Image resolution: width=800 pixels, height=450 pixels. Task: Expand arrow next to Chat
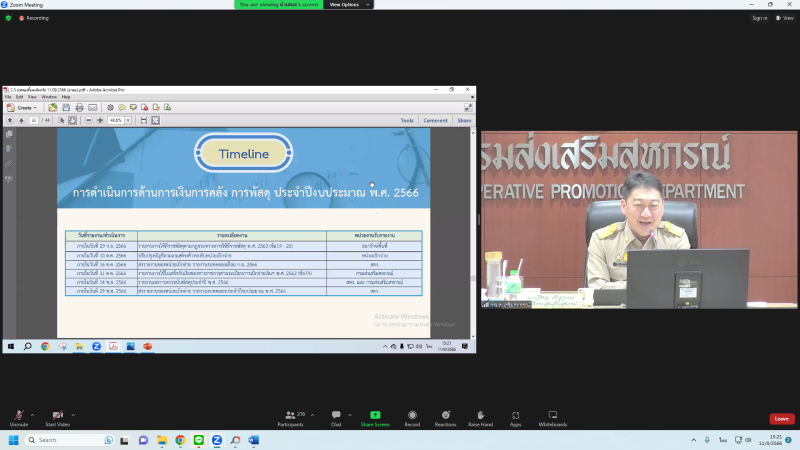tap(349, 415)
